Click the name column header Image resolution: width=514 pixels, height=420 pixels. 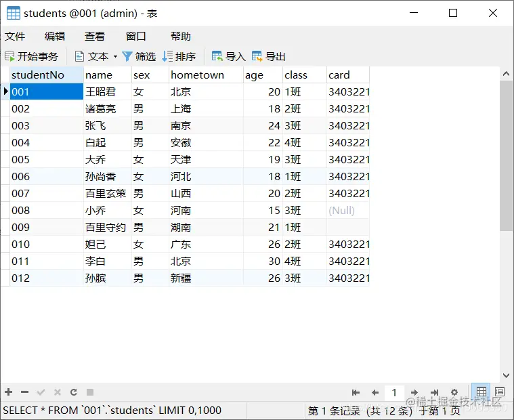(108, 75)
